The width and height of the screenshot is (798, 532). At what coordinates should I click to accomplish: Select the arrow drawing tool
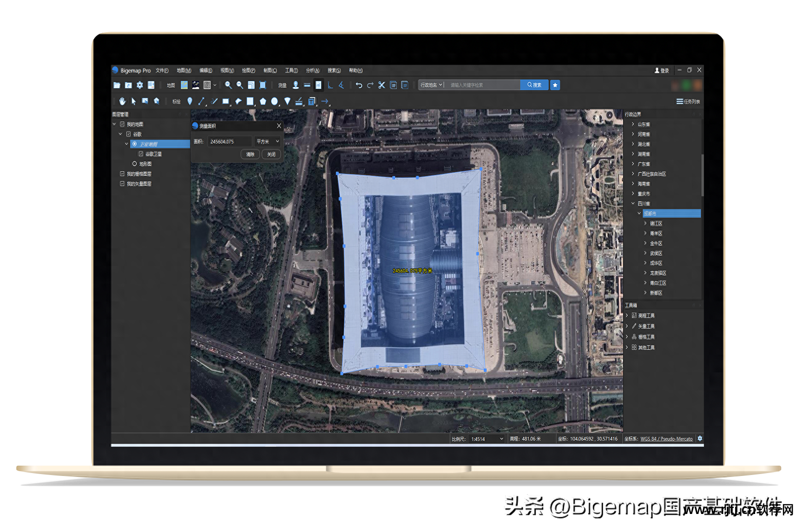click(324, 101)
